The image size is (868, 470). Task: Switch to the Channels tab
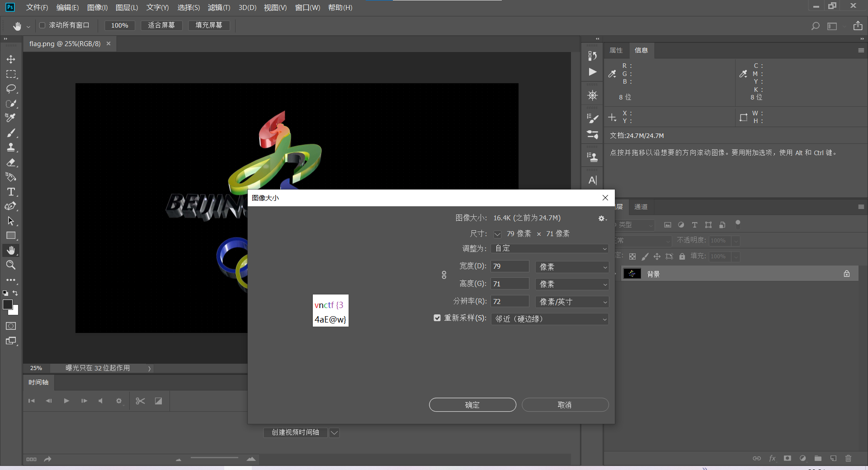(x=641, y=207)
